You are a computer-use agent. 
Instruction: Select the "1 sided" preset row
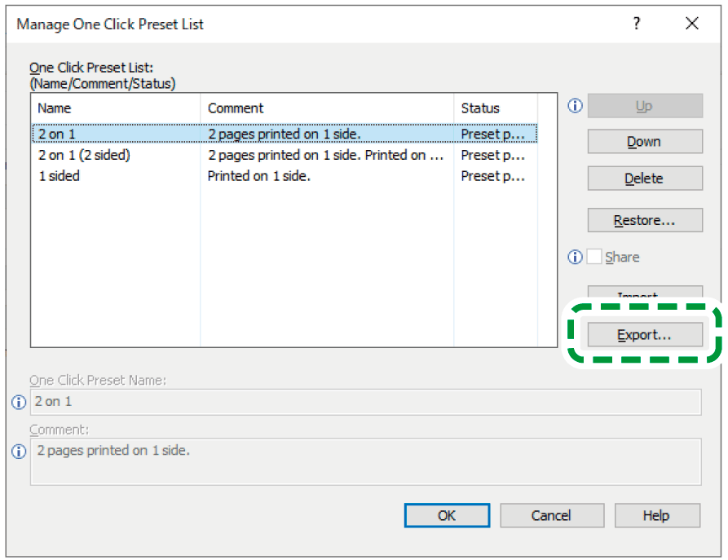coord(60,175)
